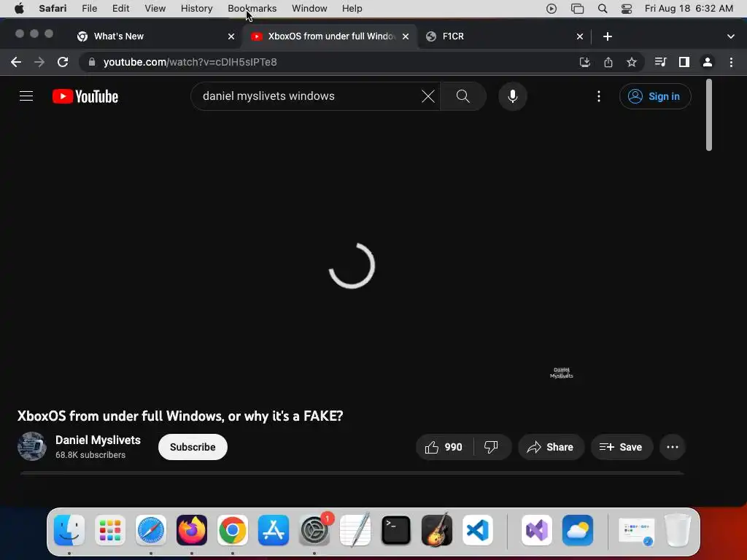Open the Help menu
Viewport: 747px width, 560px height.
352,9
